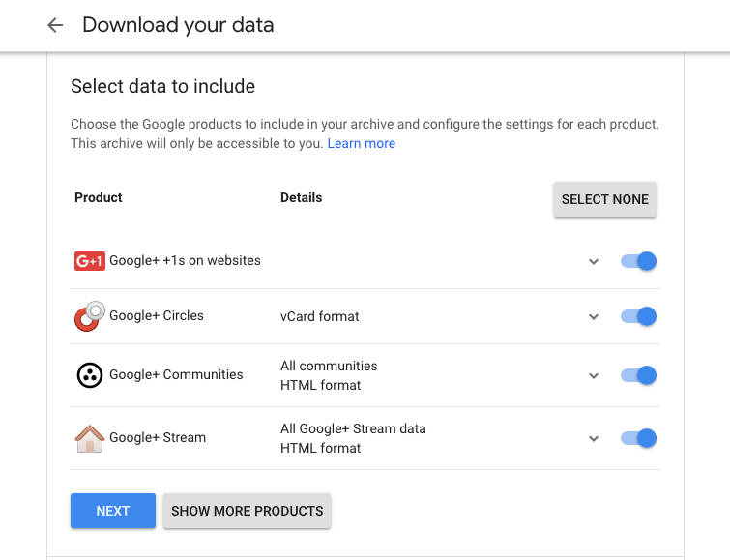
Task: Click the blue NEXT button
Action: (x=113, y=511)
